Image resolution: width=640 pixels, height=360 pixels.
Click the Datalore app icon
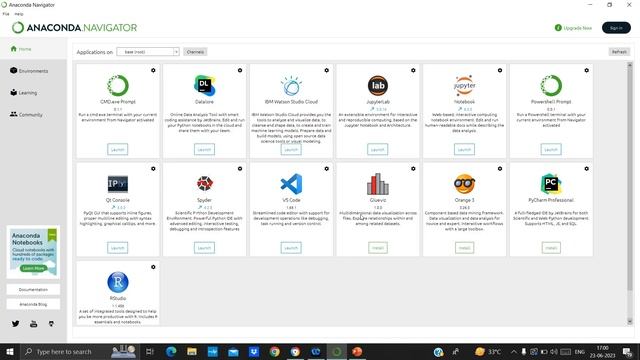[x=204, y=85]
